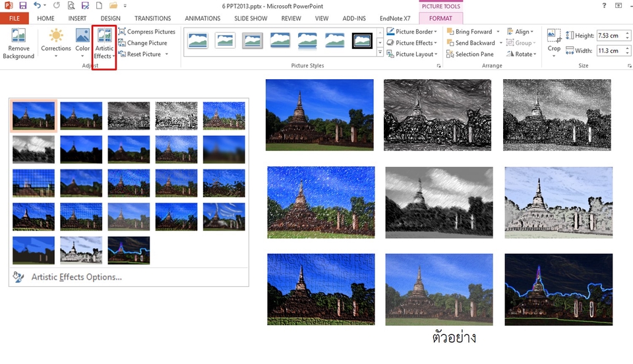Click the Selection Pane icon

(450, 53)
